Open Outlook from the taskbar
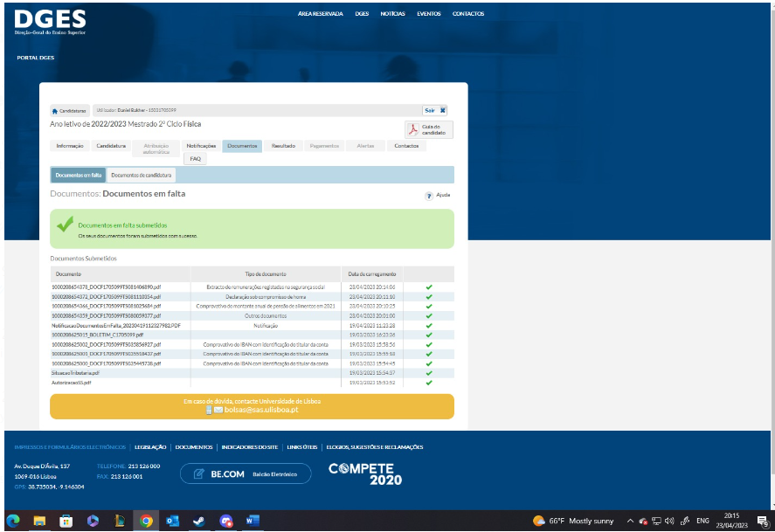The width and height of the screenshot is (775, 532). [x=172, y=521]
